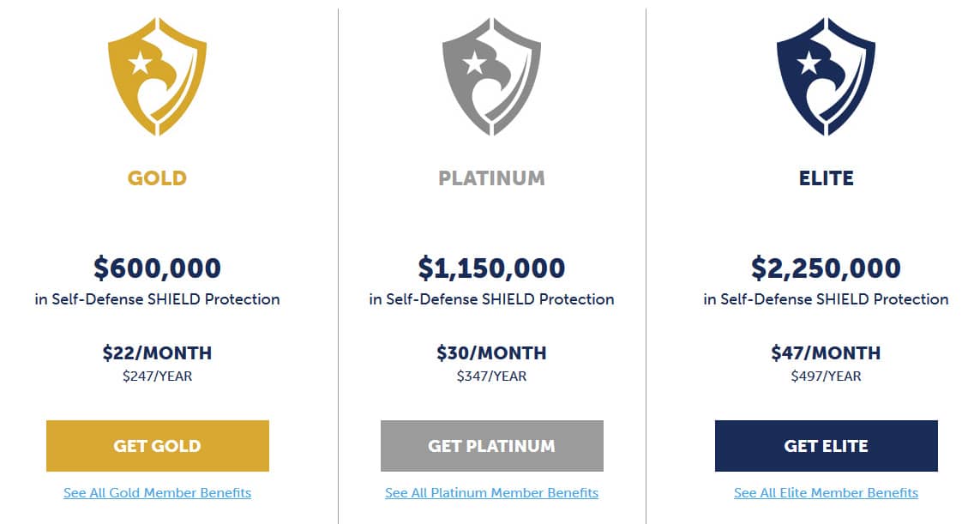This screenshot has height=524, width=980.
Task: Click the $497/YEAR Elite annual price
Action: pos(826,376)
